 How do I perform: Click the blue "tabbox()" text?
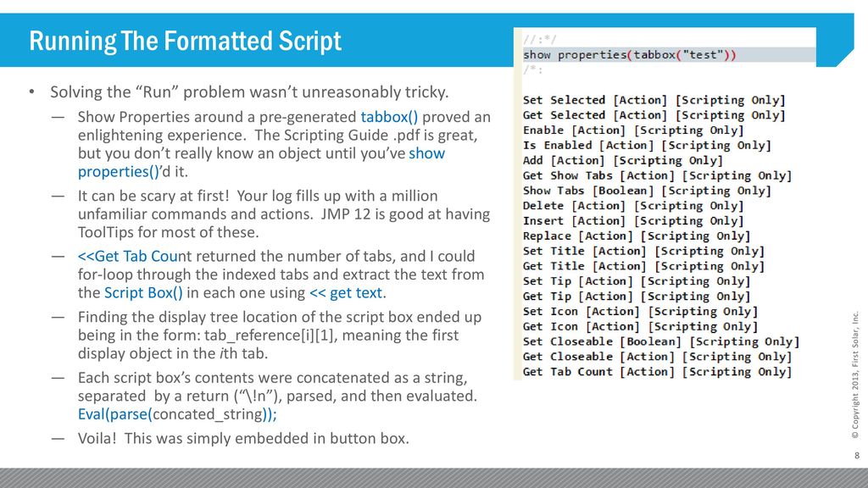(389, 117)
